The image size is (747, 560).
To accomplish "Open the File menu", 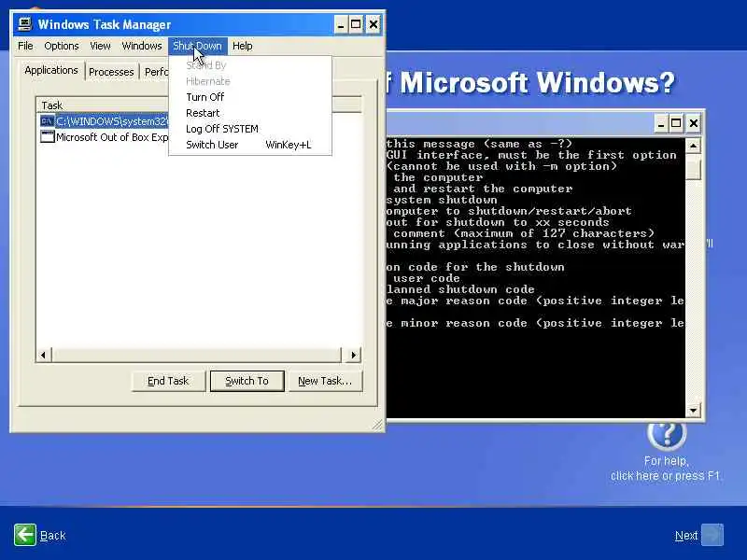I will click(25, 46).
